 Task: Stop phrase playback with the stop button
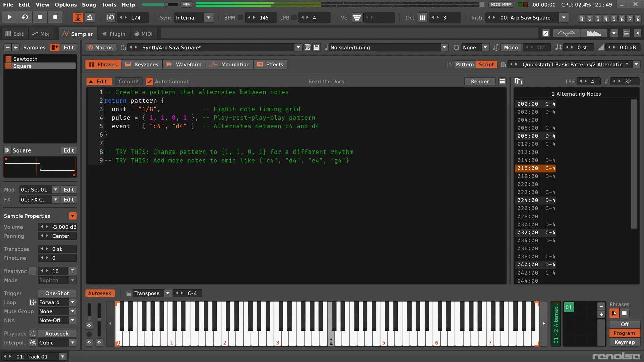pyautogui.click(x=624, y=313)
